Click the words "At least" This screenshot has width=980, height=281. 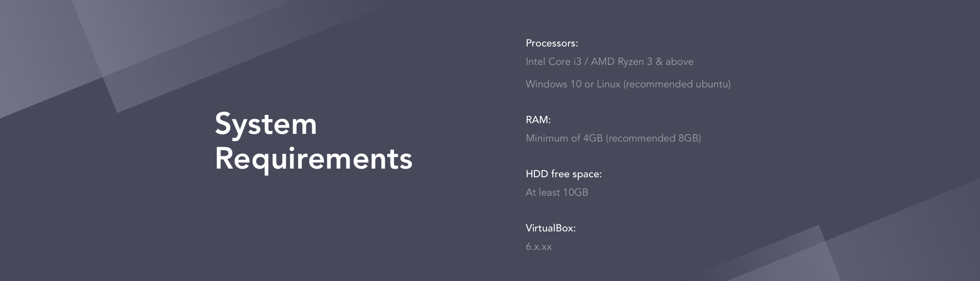(x=543, y=193)
